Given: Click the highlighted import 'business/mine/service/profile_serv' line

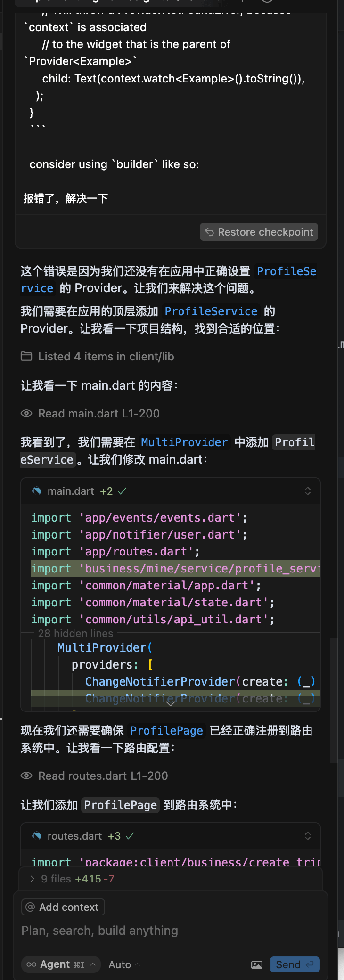Looking at the screenshot, I should click(x=175, y=569).
